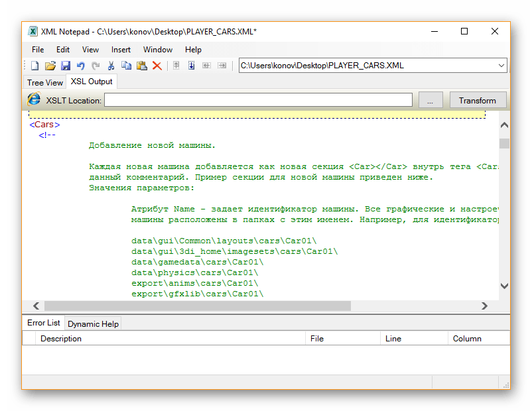Delete the node with the red X icon

click(157, 66)
